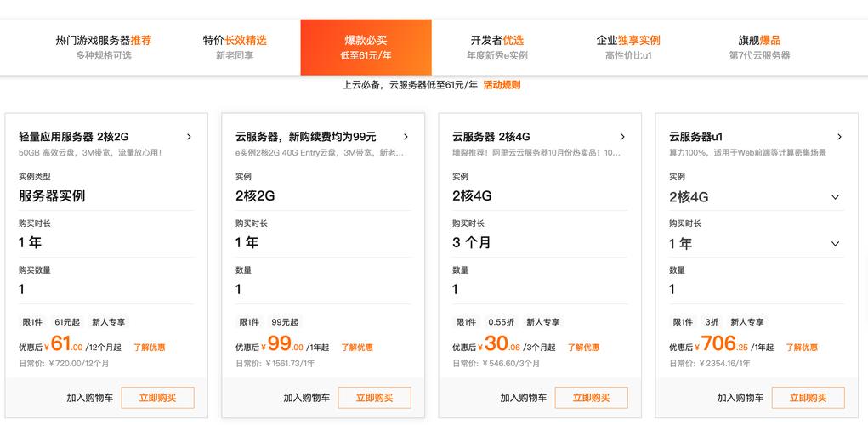Screen dimensions: 868x425
Task: Click the 轻量应用服务器 2核2G title
Action: [x=74, y=137]
